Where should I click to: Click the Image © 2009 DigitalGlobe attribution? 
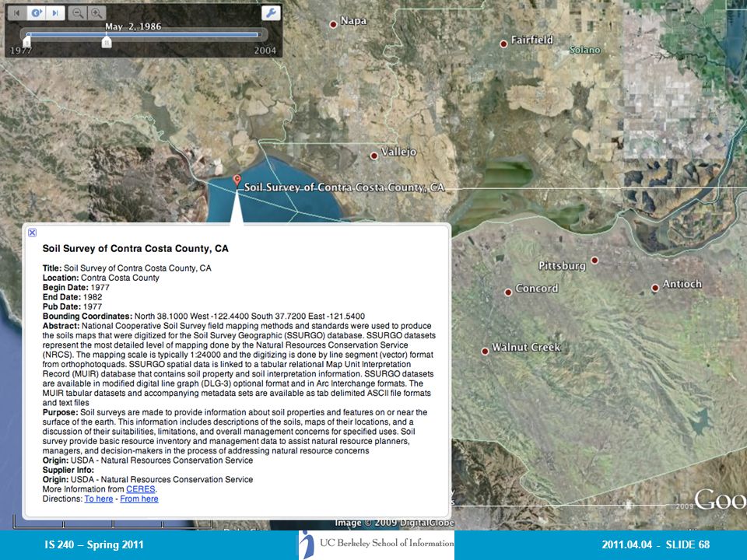pyautogui.click(x=395, y=523)
